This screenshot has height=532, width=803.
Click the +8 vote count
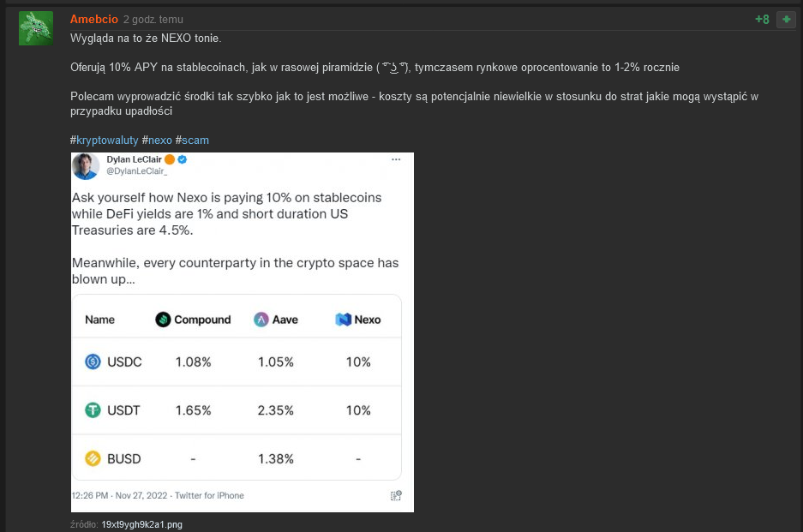click(x=762, y=20)
